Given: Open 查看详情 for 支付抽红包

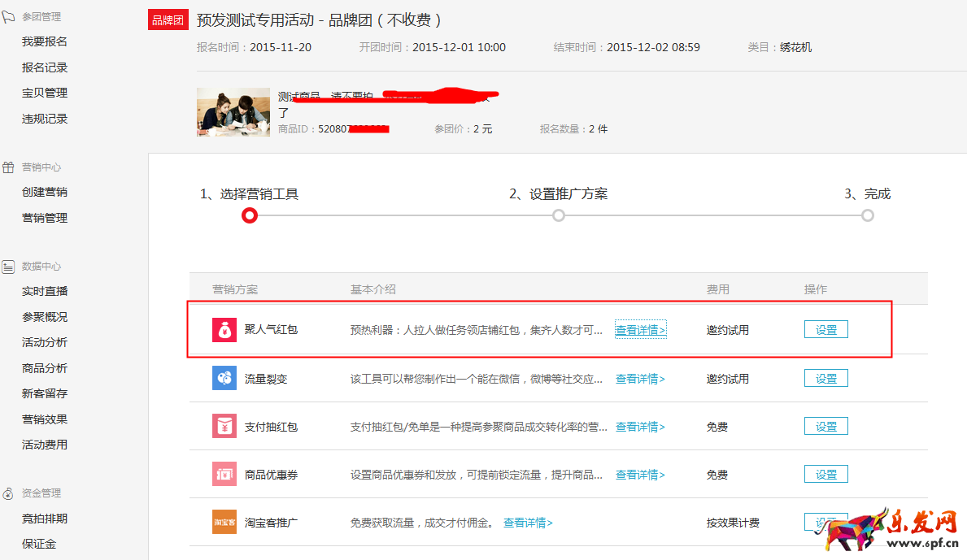Looking at the screenshot, I should pyautogui.click(x=641, y=425).
